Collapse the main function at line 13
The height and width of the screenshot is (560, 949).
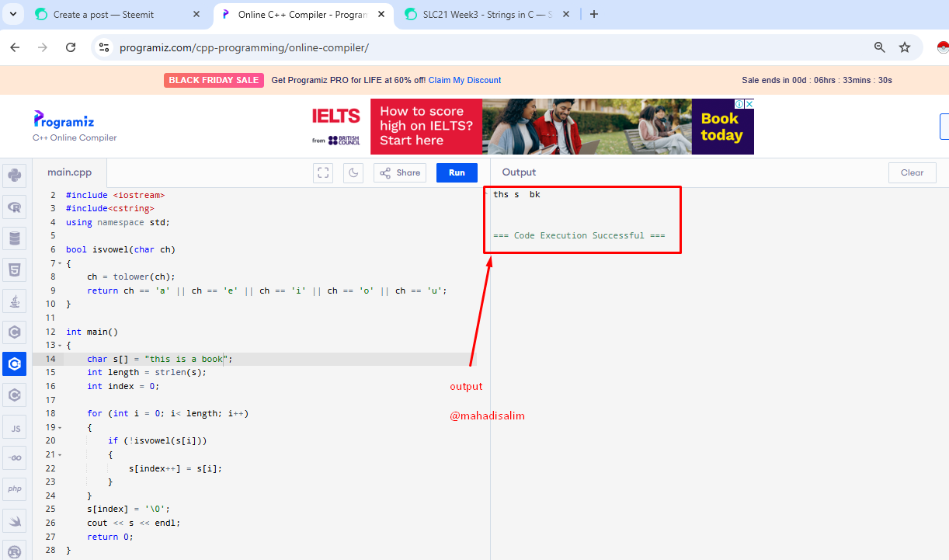60,346
